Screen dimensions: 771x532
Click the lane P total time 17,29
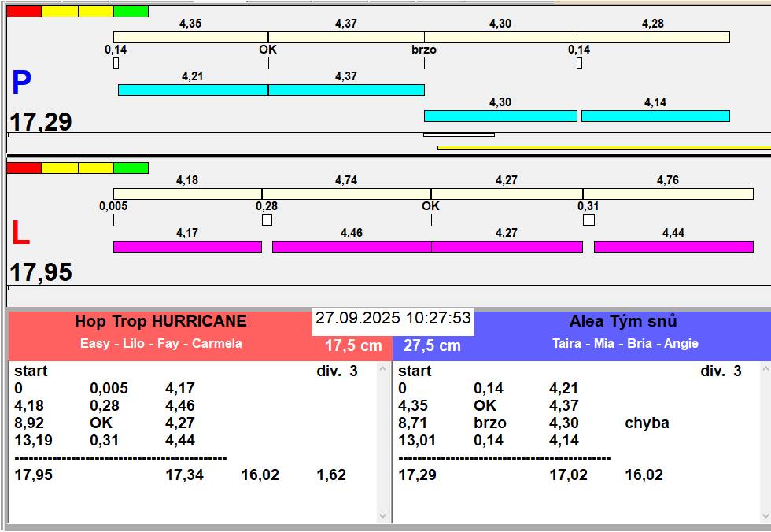pos(41,122)
